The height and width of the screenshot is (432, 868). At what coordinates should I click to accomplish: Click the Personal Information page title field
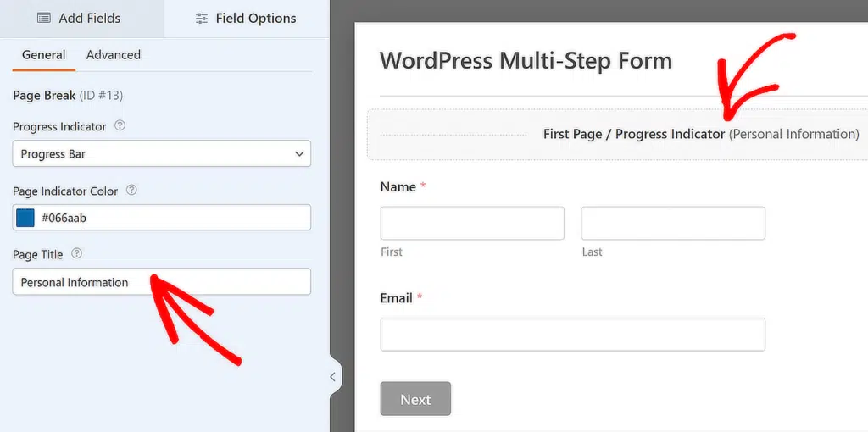click(x=162, y=282)
